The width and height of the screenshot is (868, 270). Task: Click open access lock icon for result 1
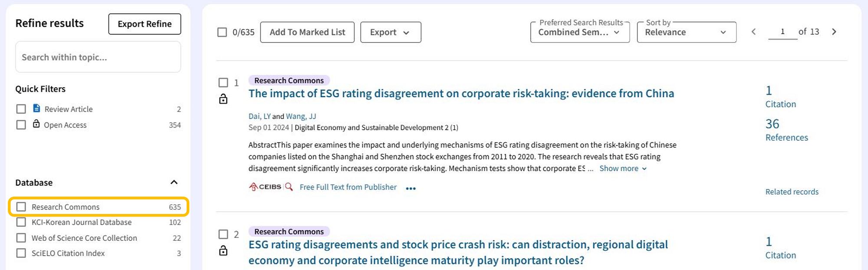click(x=223, y=99)
